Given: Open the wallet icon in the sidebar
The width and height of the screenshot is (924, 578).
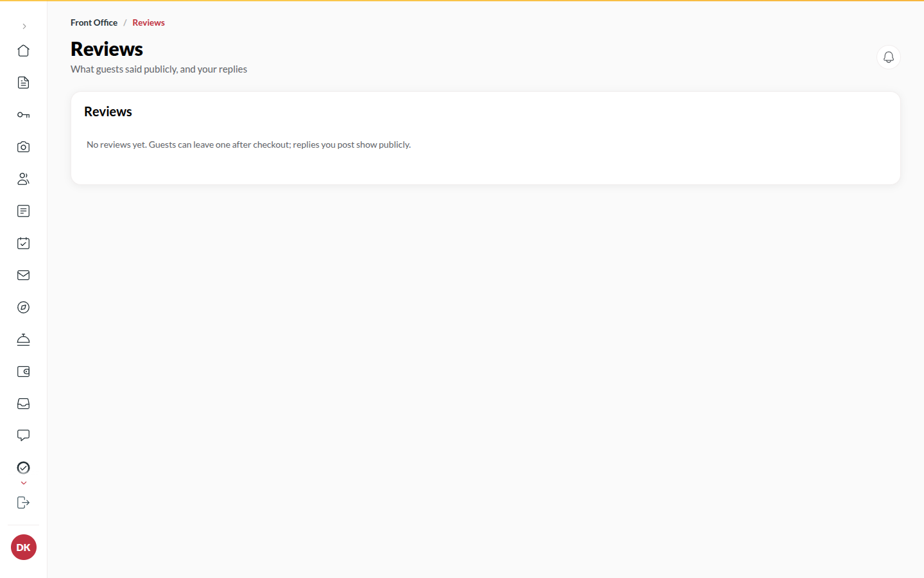Looking at the screenshot, I should click(x=24, y=372).
